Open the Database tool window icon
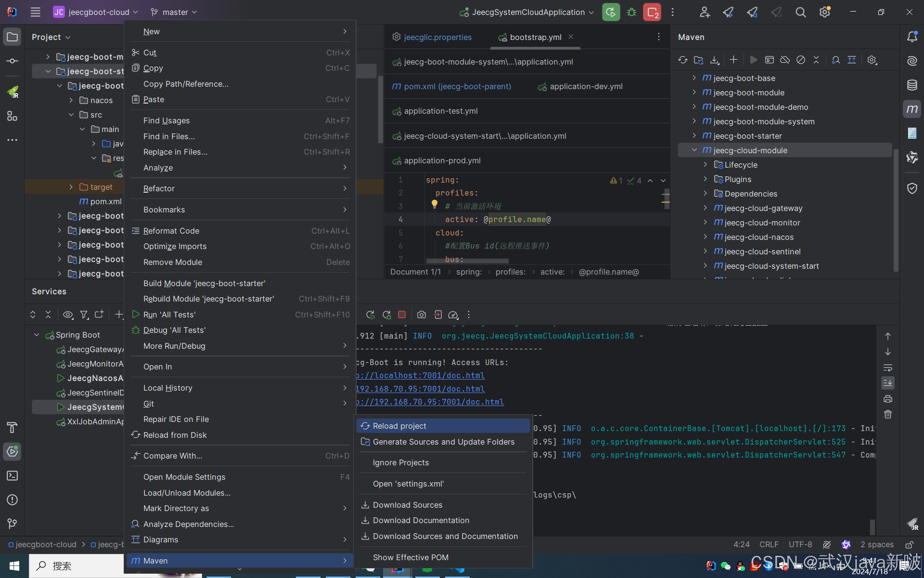This screenshot has width=924, height=578. coord(912,85)
